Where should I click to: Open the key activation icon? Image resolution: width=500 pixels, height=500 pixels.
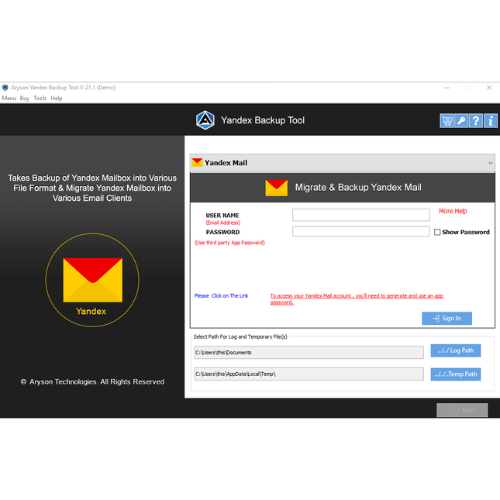462,121
